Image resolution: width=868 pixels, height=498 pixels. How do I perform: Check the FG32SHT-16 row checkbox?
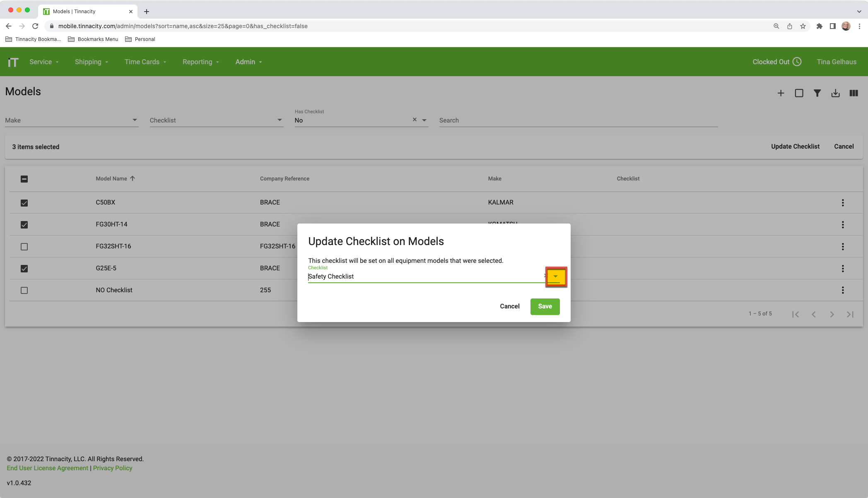pyautogui.click(x=24, y=247)
